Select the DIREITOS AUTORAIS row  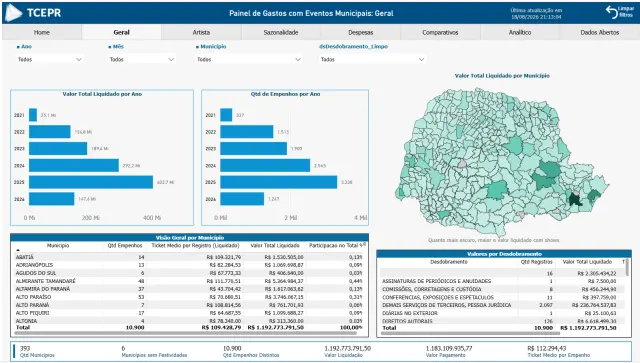pyautogui.click(x=502, y=321)
